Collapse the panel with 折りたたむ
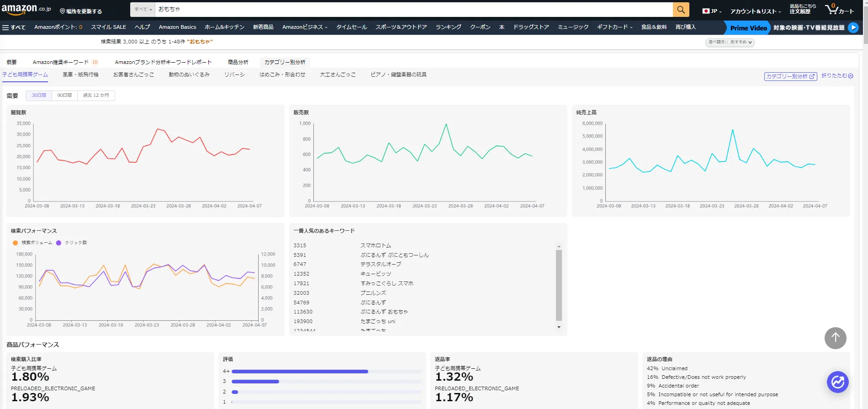The image size is (868, 409). 837,76
